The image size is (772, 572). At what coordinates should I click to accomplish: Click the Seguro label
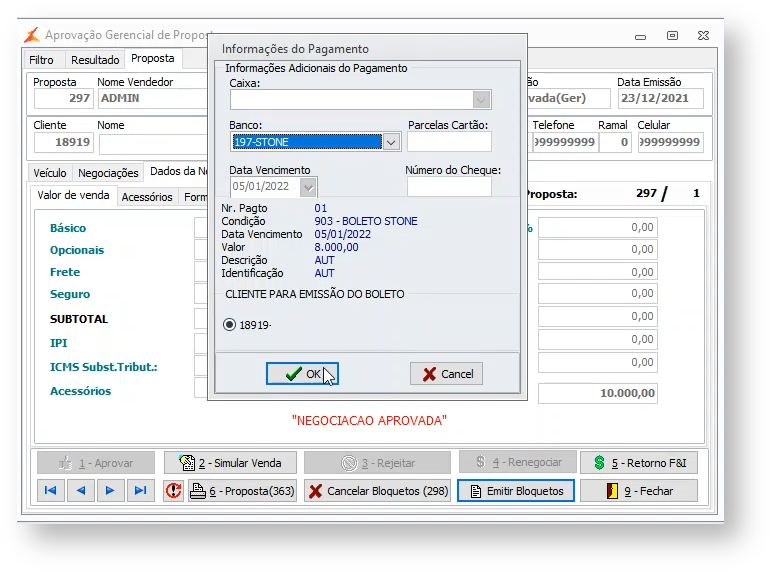pos(70,294)
